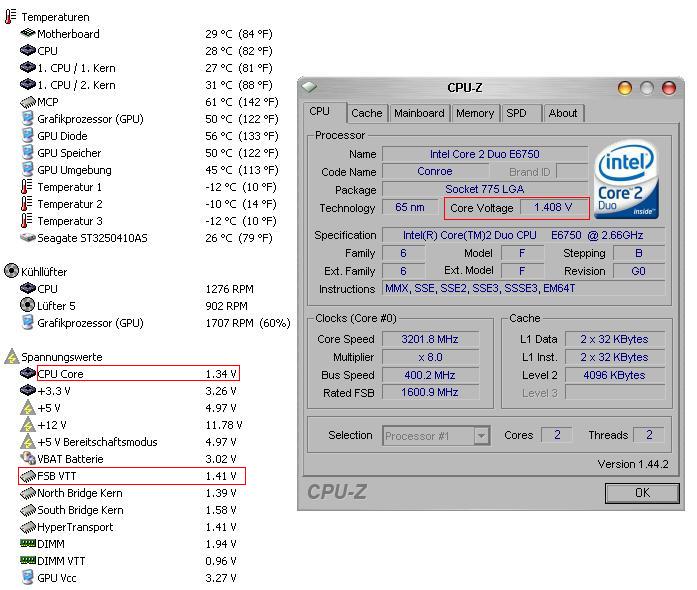The image size is (697, 590).
Task: Click the North Bridge Kern chip icon
Action: (28, 493)
